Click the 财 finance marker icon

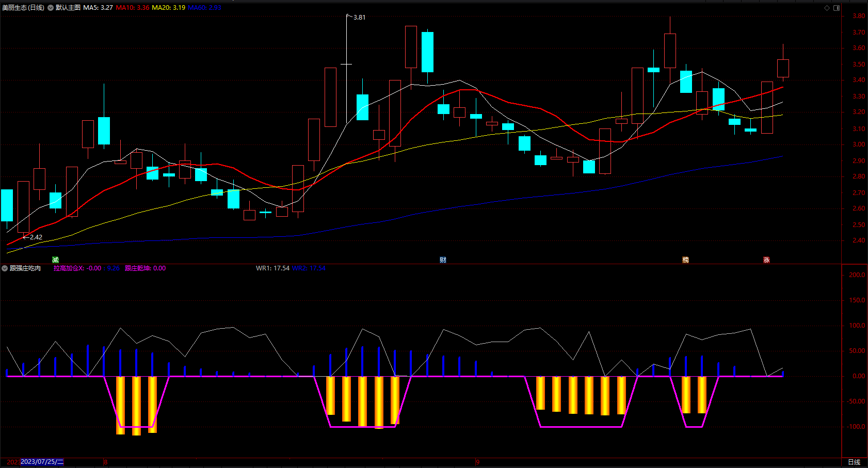click(443, 260)
